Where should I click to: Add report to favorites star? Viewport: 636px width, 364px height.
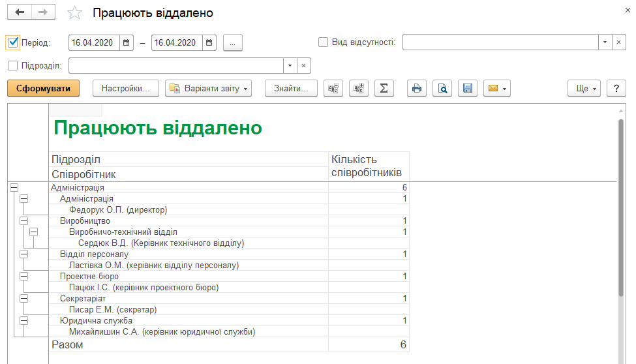[x=76, y=13]
